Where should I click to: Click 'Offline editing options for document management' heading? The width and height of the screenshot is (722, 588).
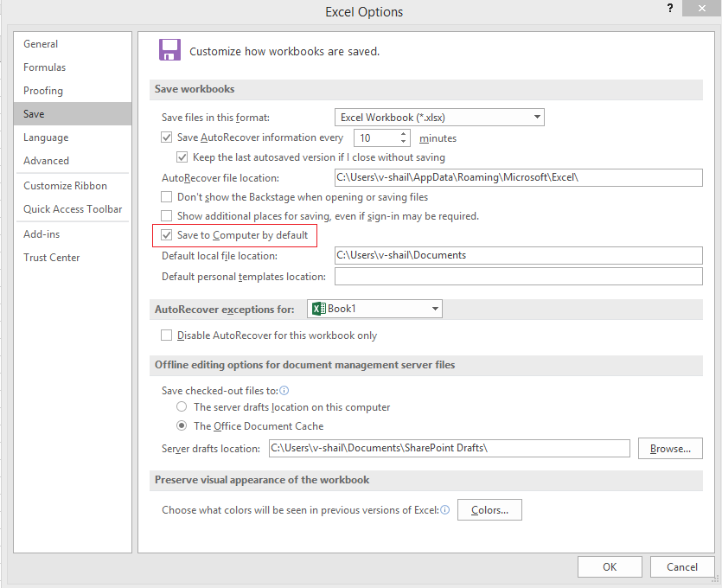click(305, 365)
